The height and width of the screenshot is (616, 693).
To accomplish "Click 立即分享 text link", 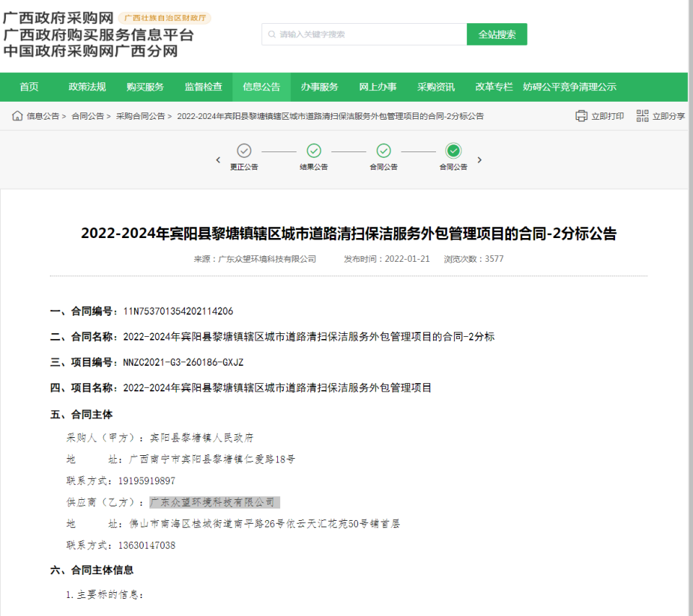I will [x=668, y=116].
